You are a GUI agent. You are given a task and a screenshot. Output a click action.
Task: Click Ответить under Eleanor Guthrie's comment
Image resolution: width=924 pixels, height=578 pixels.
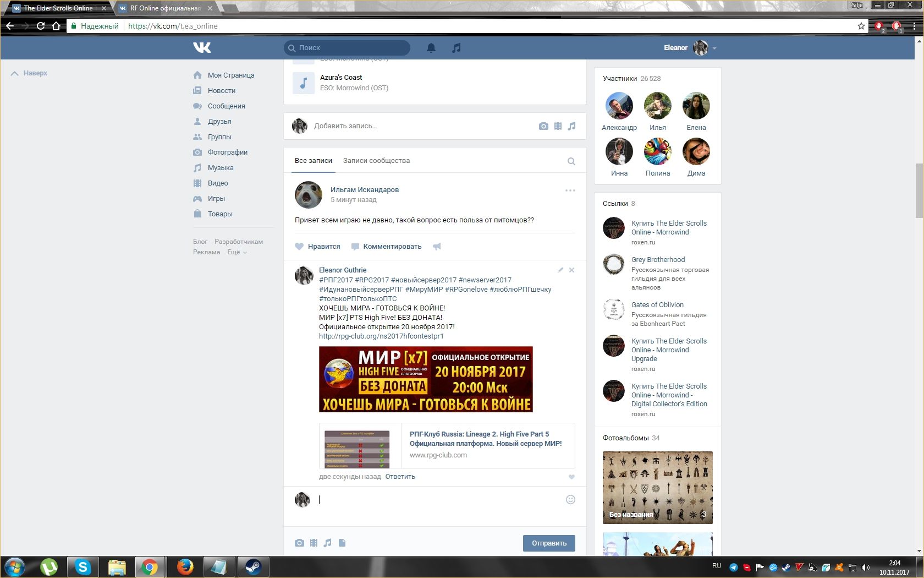point(400,477)
